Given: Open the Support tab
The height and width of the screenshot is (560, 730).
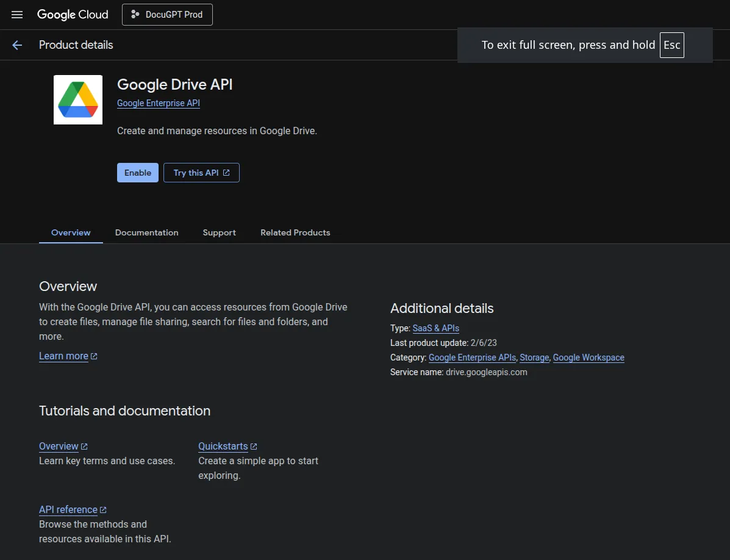Looking at the screenshot, I should coord(220,232).
